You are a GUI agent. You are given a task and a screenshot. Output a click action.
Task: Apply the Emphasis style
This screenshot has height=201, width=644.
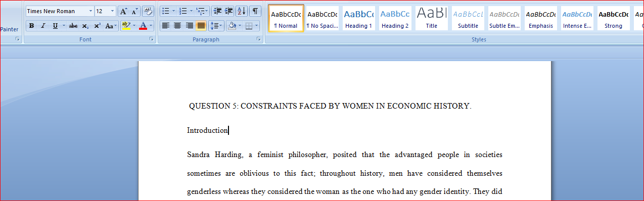coord(541,18)
